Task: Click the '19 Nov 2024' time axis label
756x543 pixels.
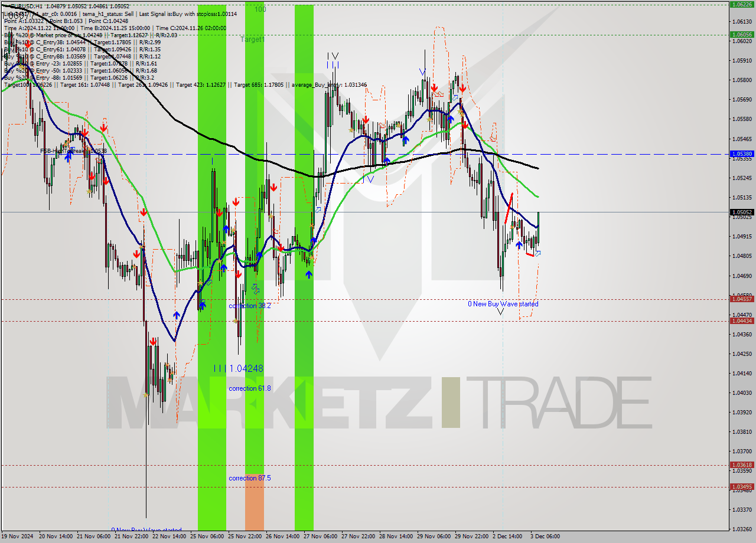Action: (x=18, y=537)
